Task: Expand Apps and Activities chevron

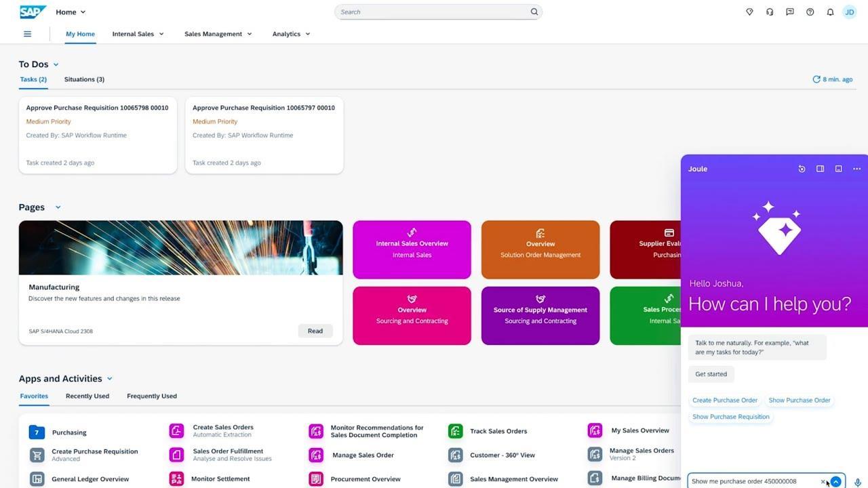Action: (x=109, y=379)
